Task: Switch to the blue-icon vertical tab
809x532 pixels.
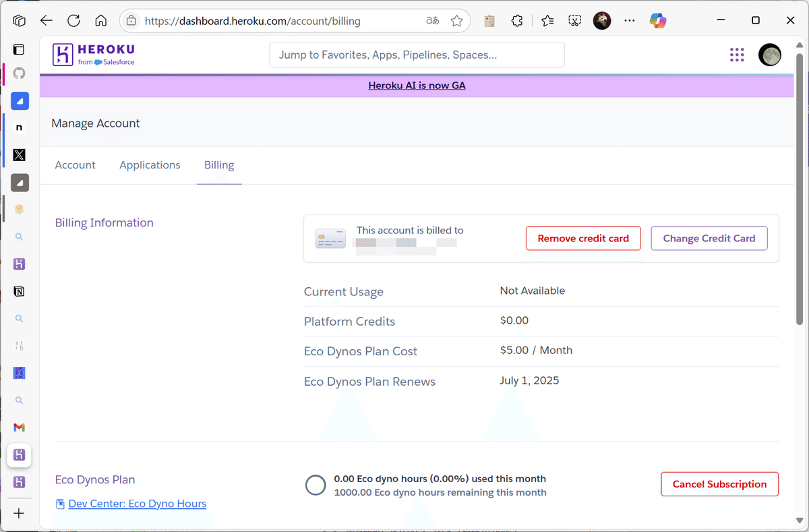Action: coord(20,101)
